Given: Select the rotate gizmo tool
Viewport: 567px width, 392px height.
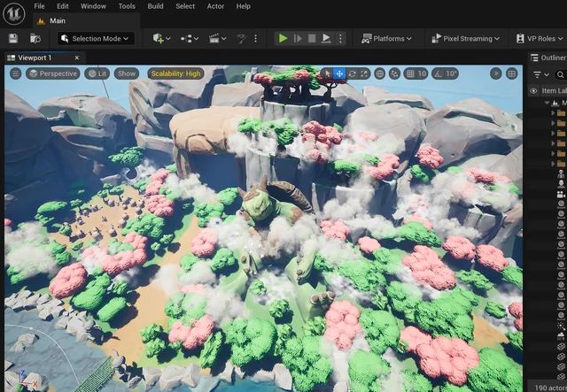Looking at the screenshot, I should pyautogui.click(x=352, y=73).
